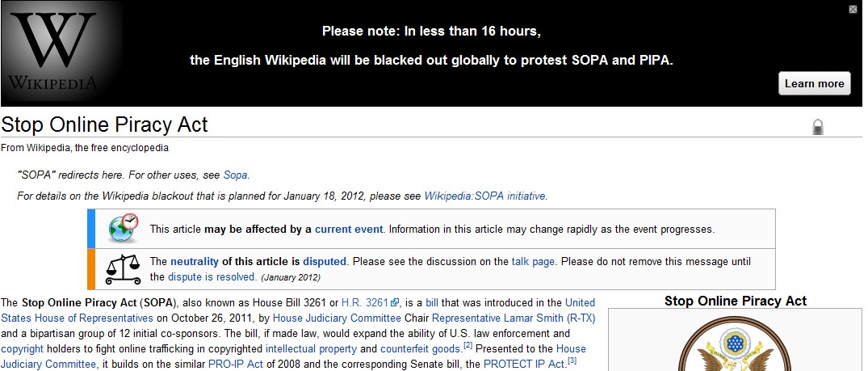Open the intellectual property link
This screenshot has height=371, width=868.
click(x=311, y=349)
